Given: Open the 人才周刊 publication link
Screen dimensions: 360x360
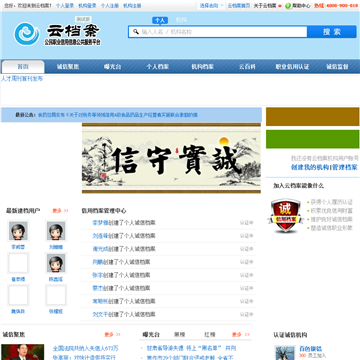Looking at the screenshot, I should coord(22,79).
